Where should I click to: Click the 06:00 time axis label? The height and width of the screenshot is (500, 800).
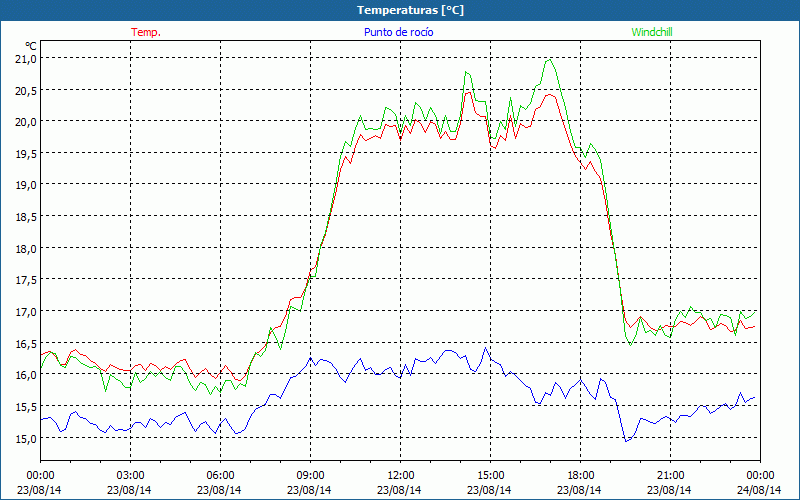coord(220,475)
